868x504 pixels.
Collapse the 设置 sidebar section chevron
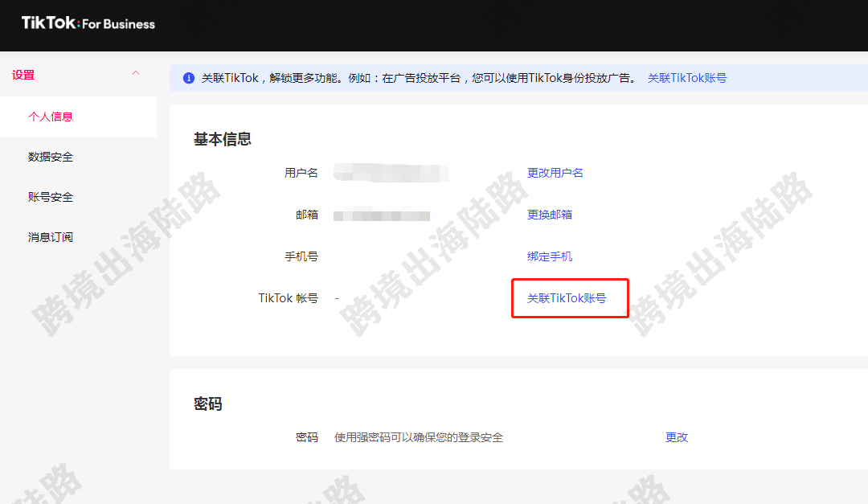[136, 74]
